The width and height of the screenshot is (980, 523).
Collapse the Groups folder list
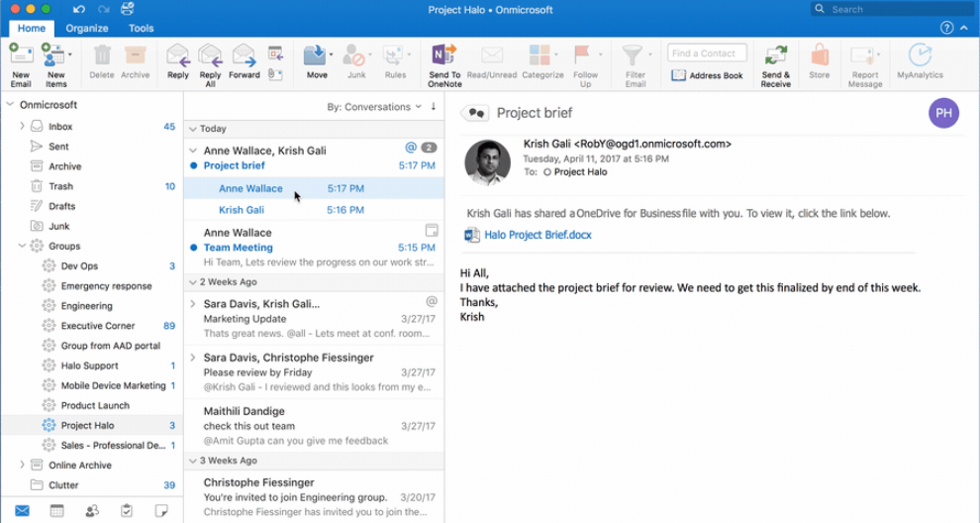click(x=22, y=246)
